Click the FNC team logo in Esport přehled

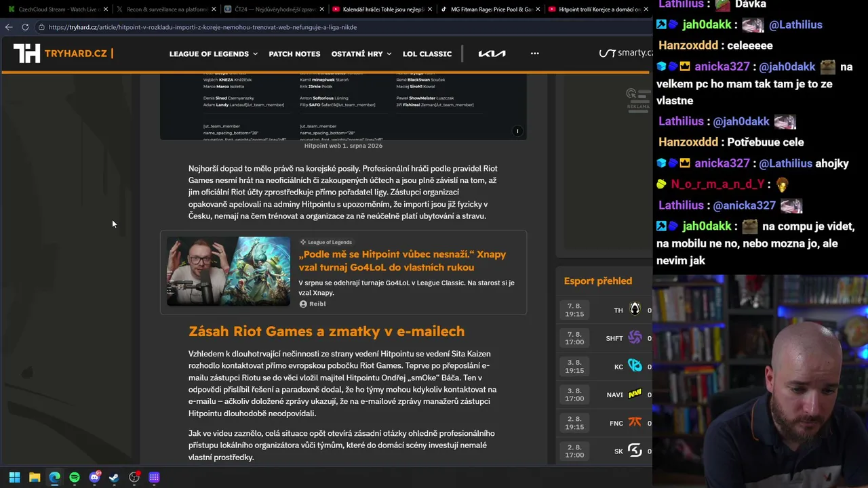[x=635, y=423]
